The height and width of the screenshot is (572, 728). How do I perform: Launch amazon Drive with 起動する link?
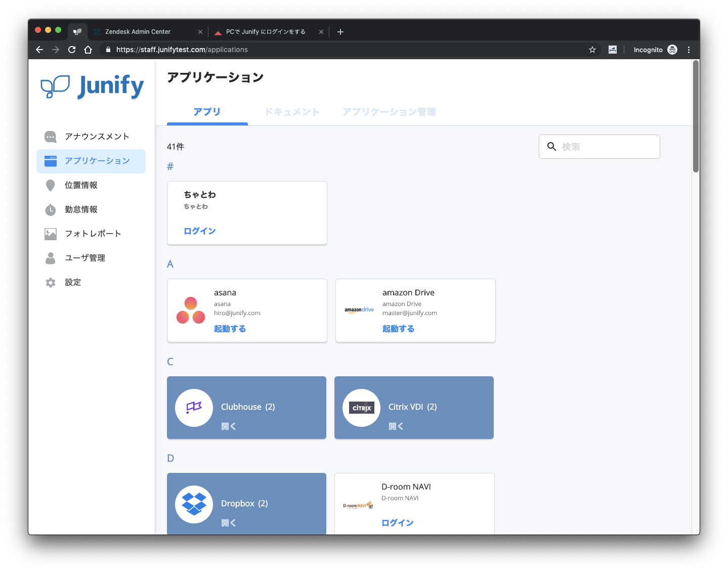tap(398, 329)
